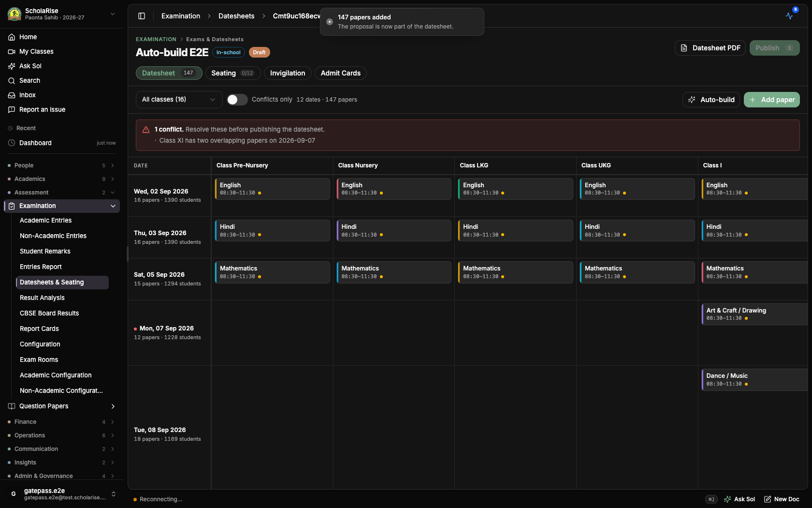The height and width of the screenshot is (508, 812).
Task: Click the Report an Issue icon
Action: coord(12,109)
